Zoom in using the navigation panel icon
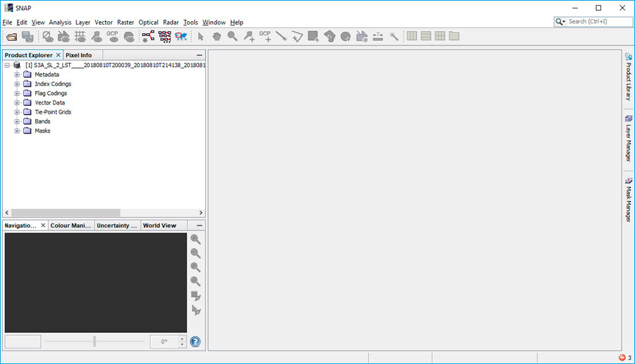 195,239
